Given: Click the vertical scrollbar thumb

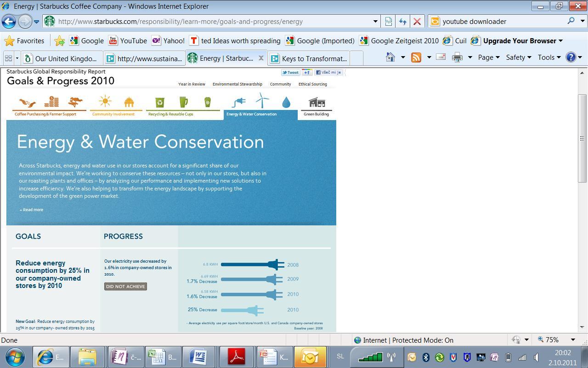Looking at the screenshot, I should 582,138.
